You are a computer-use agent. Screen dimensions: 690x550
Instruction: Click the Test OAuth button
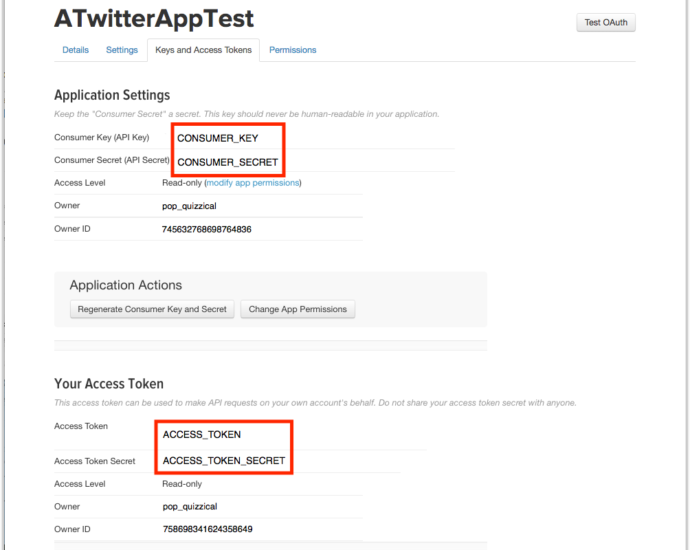[x=606, y=22]
